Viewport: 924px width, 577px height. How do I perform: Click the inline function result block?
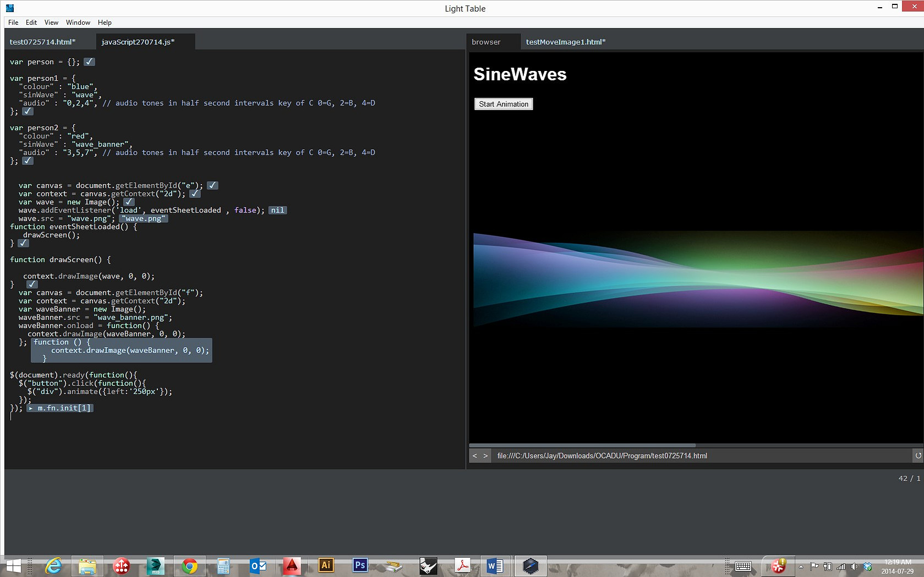tap(121, 350)
